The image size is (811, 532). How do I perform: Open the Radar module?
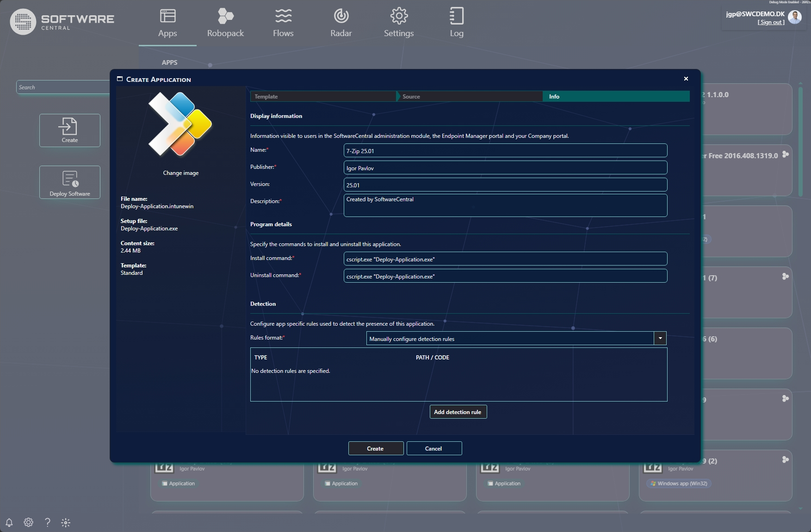341,23
